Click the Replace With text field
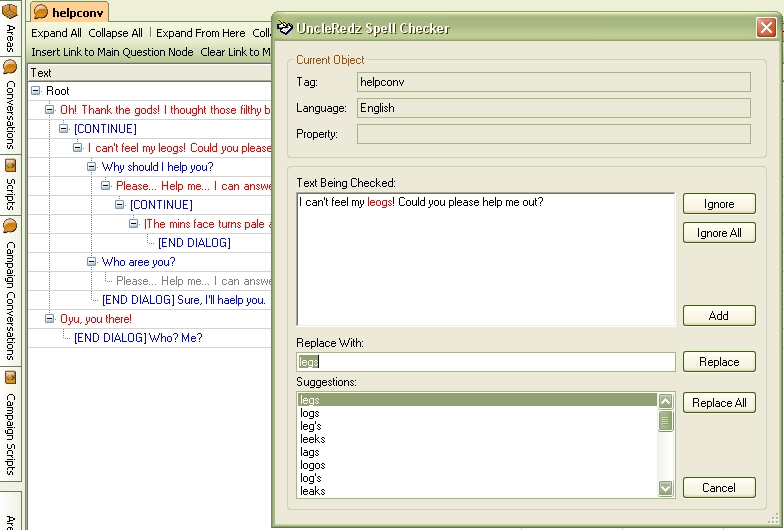 coord(486,362)
